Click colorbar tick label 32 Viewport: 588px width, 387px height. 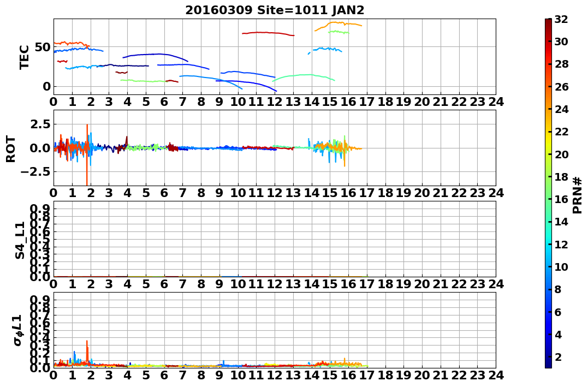click(561, 19)
